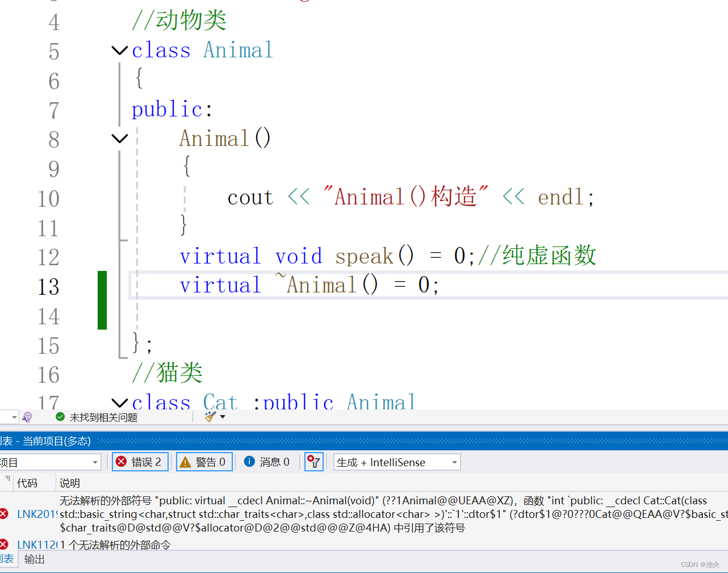728x573 pixels.
Task: Click the code cleanup broom icon
Action: (211, 417)
